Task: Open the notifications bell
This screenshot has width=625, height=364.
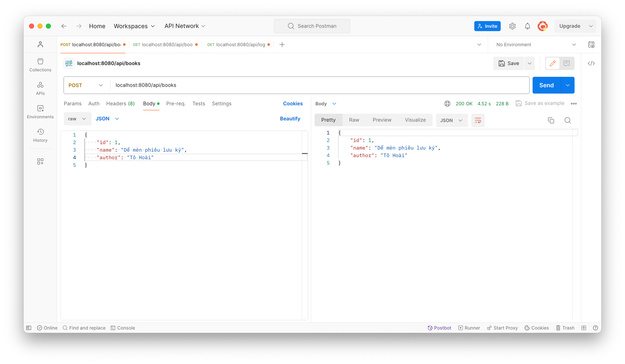Action: 527,26
